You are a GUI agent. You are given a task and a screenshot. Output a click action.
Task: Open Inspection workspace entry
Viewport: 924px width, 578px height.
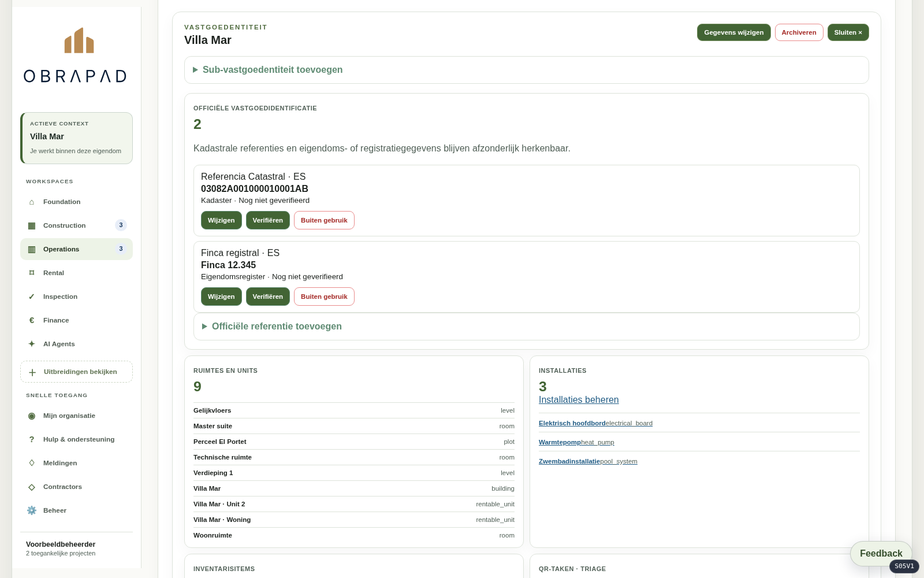pyautogui.click(x=76, y=297)
